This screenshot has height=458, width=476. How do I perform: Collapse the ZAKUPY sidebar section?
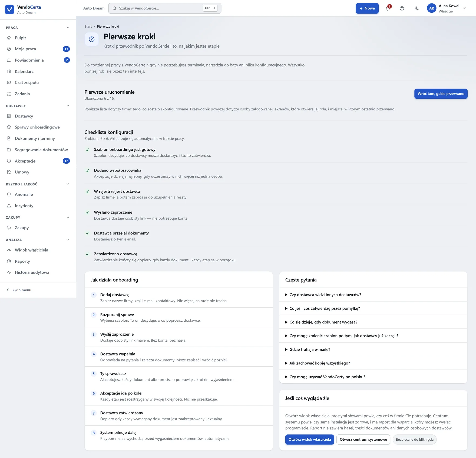coord(68,218)
